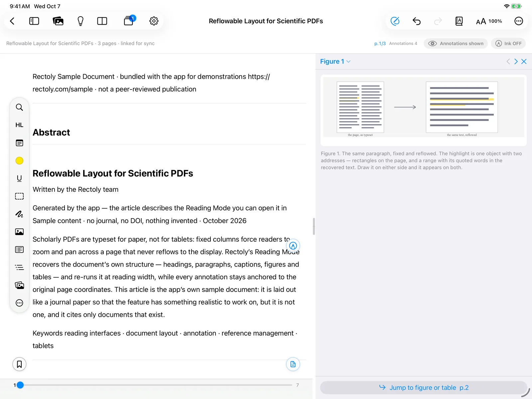
Task: Select the HL highlight tool
Action: [19, 125]
